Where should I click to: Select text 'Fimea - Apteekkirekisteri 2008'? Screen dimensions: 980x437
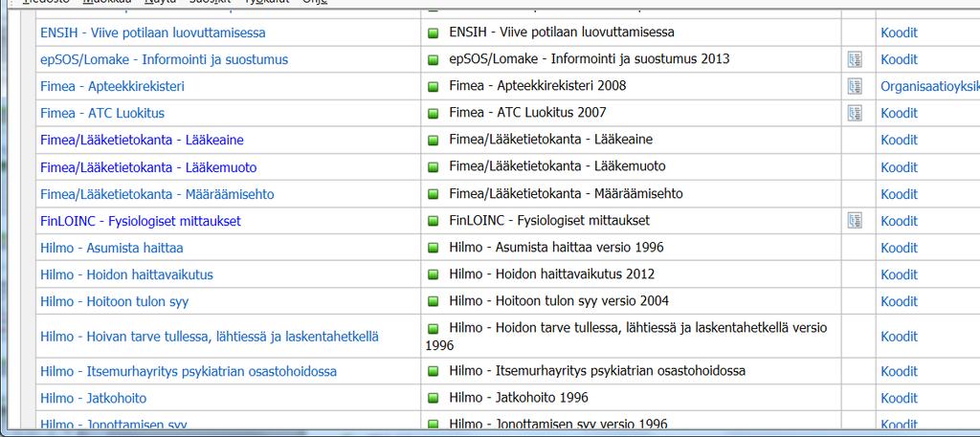point(538,85)
